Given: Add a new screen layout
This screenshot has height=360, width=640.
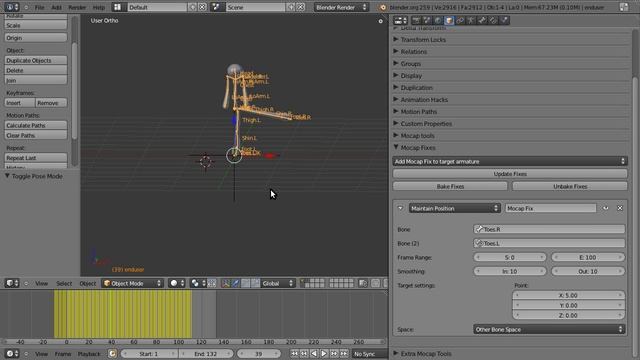Looking at the screenshot, I should point(193,7).
